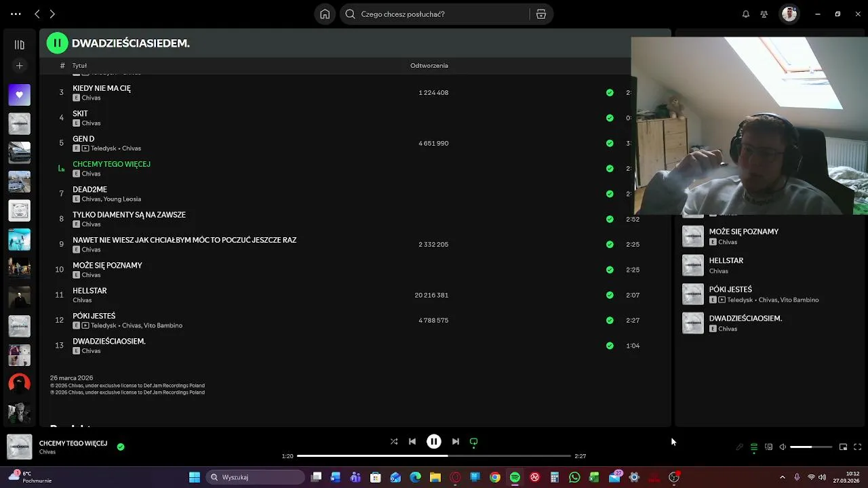868x488 pixels.
Task: Pause album with green header button
Action: click(x=57, y=43)
